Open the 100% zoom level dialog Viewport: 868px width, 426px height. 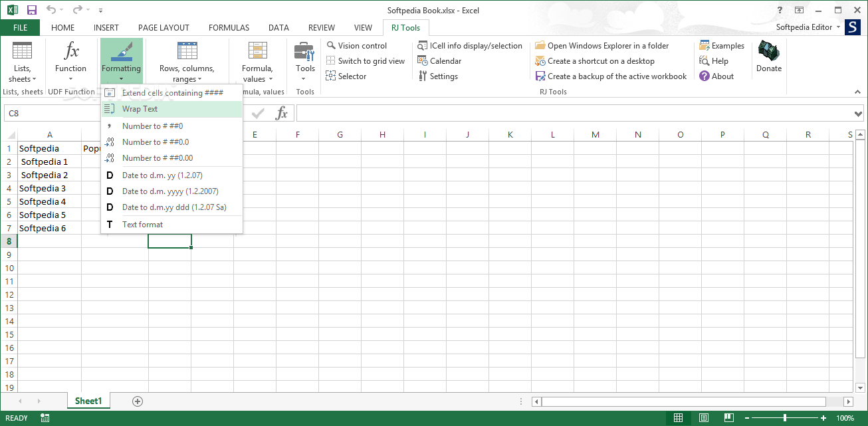pyautogui.click(x=845, y=418)
